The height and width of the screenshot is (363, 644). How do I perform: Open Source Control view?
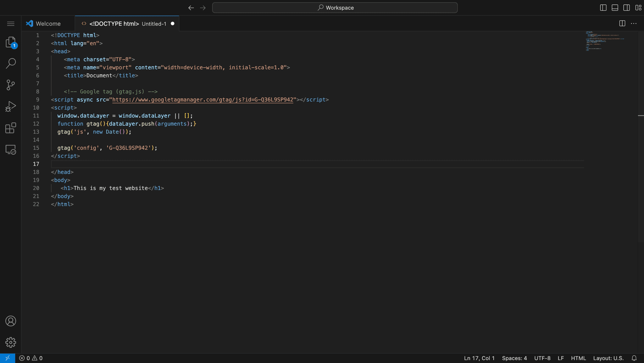(10, 85)
